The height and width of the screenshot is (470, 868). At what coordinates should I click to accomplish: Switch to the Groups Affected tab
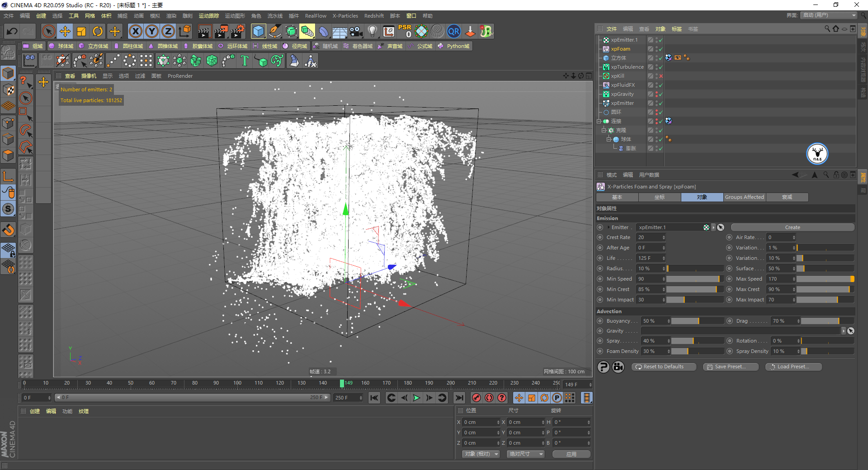[x=744, y=197]
